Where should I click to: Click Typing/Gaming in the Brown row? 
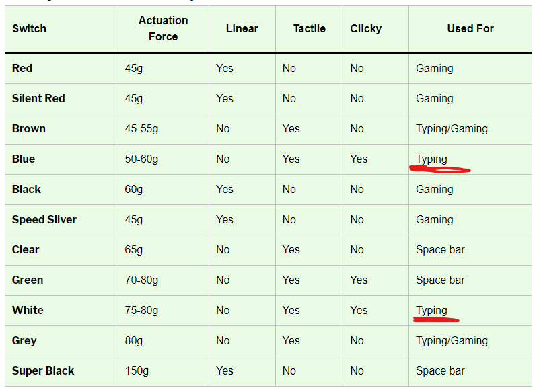(x=452, y=128)
